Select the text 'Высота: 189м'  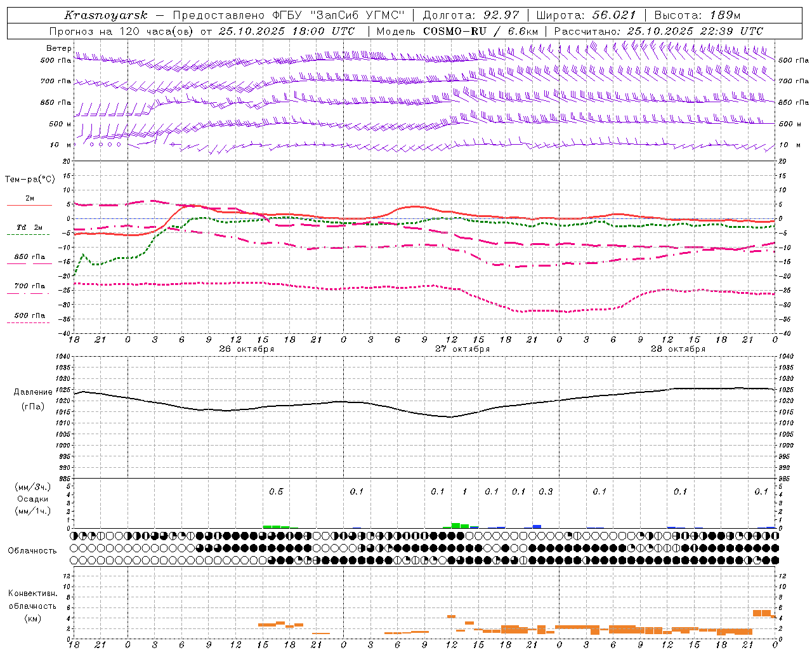tap(697, 15)
